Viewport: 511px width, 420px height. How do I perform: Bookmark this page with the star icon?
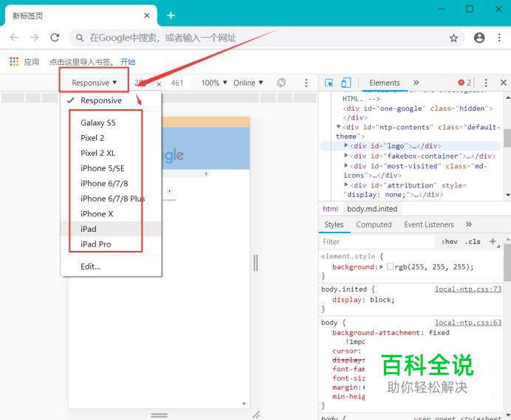(x=453, y=38)
